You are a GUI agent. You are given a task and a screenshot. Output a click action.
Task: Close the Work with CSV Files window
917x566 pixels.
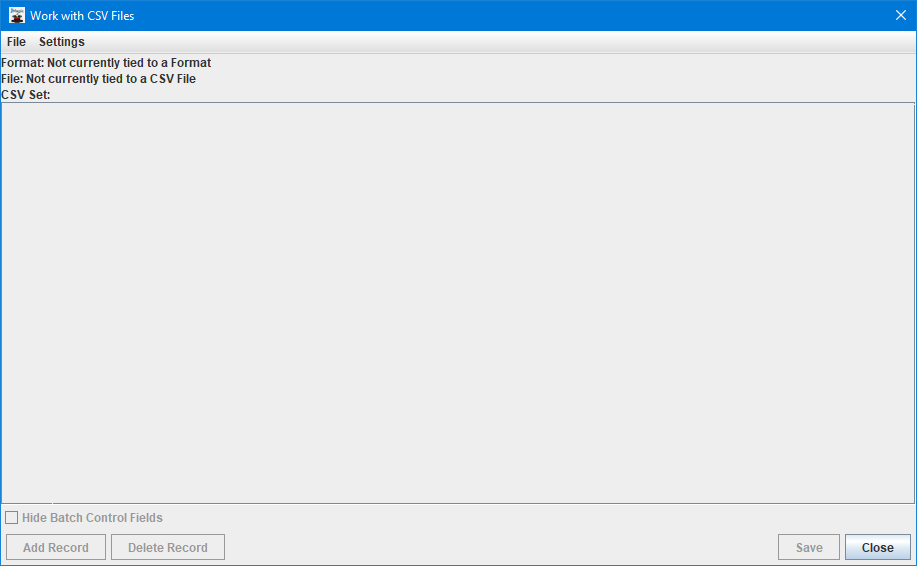click(x=901, y=16)
